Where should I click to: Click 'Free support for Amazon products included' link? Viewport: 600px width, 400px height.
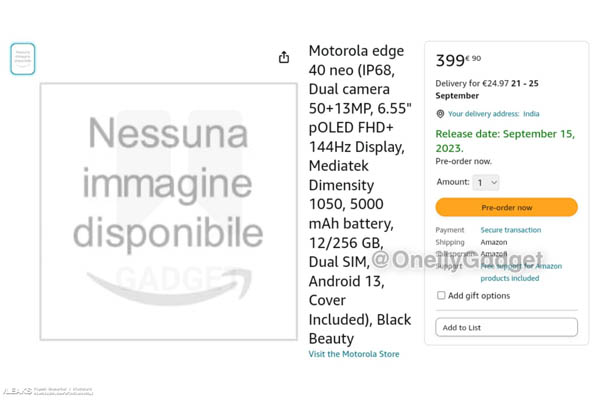521,272
